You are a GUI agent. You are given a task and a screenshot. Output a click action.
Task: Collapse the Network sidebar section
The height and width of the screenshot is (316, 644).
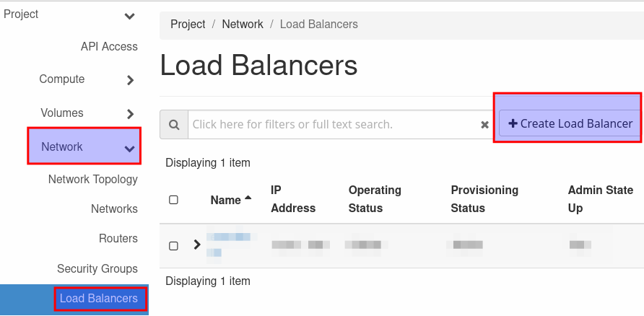[x=130, y=149]
